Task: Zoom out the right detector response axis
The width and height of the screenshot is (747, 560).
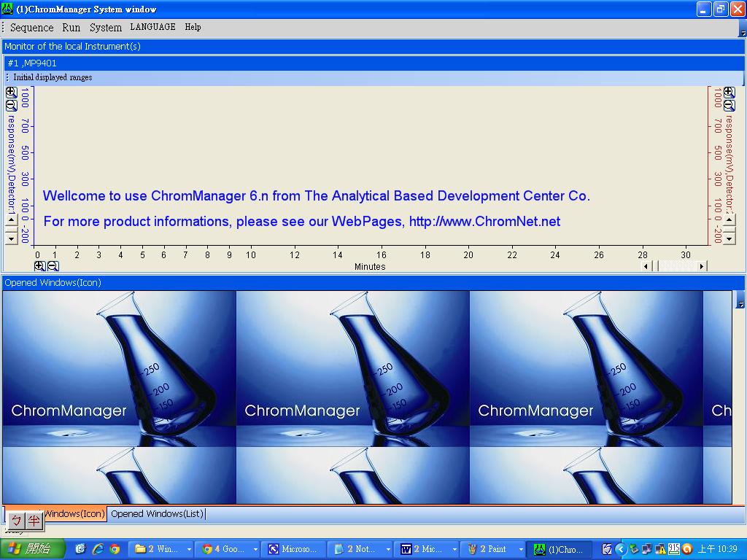Action: (x=729, y=105)
